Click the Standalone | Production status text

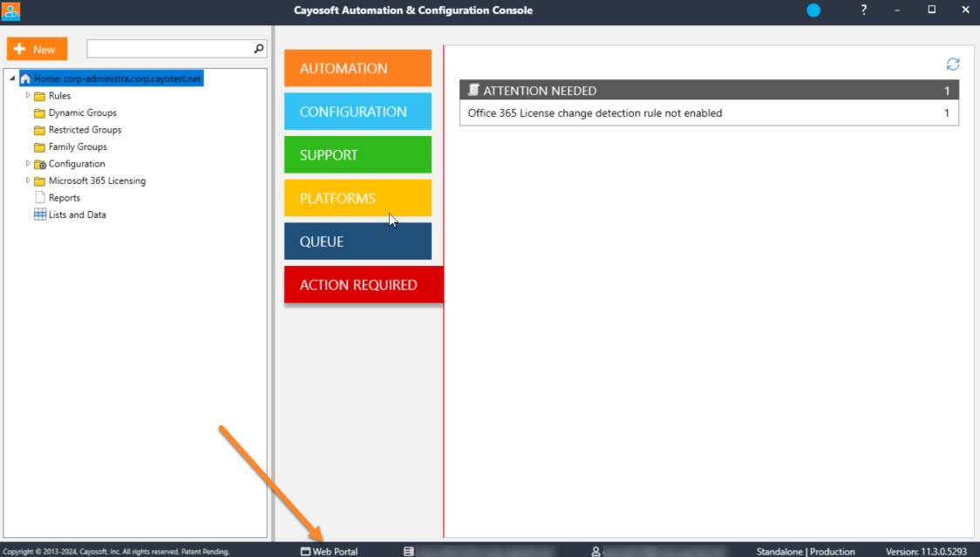point(806,552)
